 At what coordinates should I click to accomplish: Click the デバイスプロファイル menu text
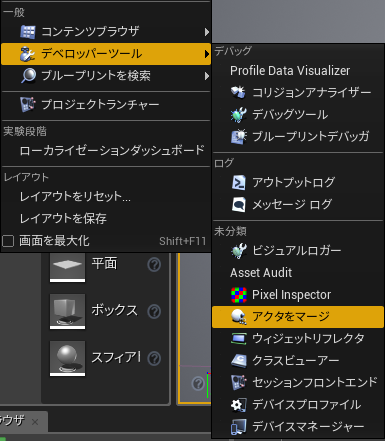point(307,405)
